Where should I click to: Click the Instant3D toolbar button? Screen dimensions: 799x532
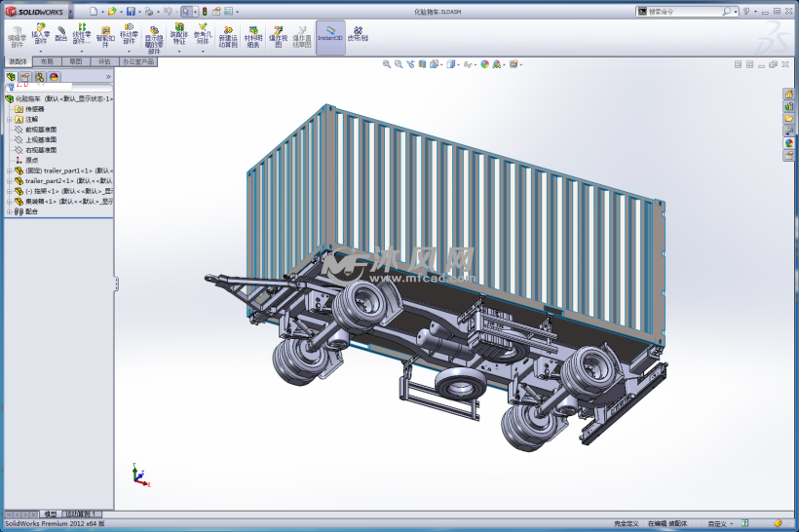(x=330, y=37)
